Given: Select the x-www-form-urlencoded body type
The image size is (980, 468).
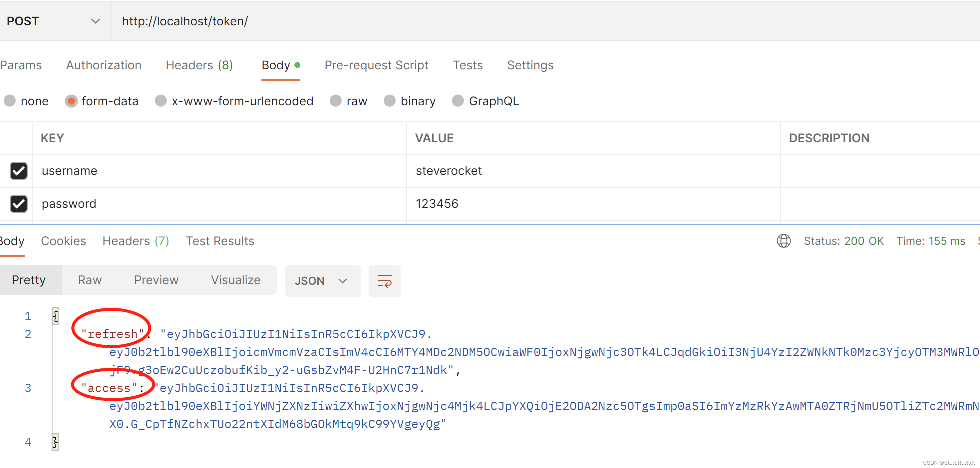Looking at the screenshot, I should (x=161, y=101).
